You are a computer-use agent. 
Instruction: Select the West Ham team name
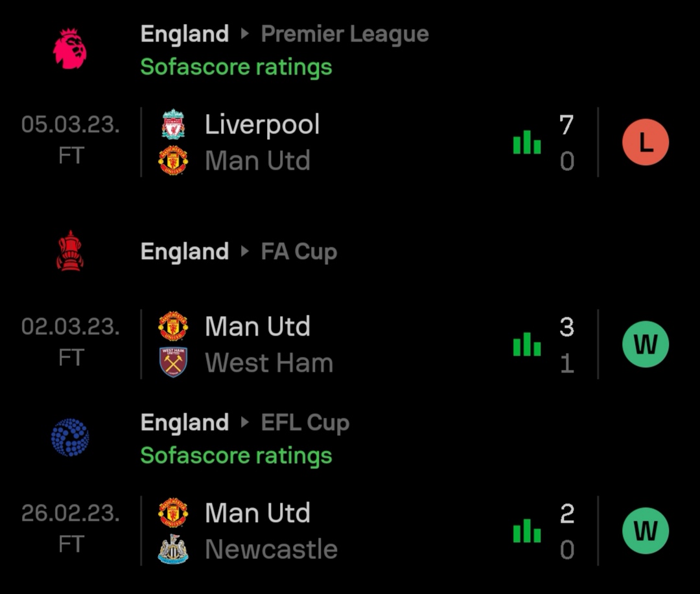tap(268, 363)
